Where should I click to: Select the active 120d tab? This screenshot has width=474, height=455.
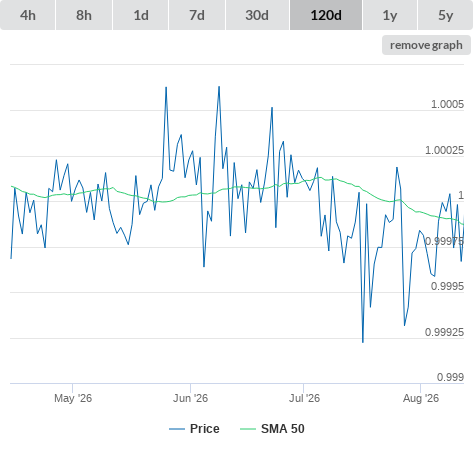326,15
